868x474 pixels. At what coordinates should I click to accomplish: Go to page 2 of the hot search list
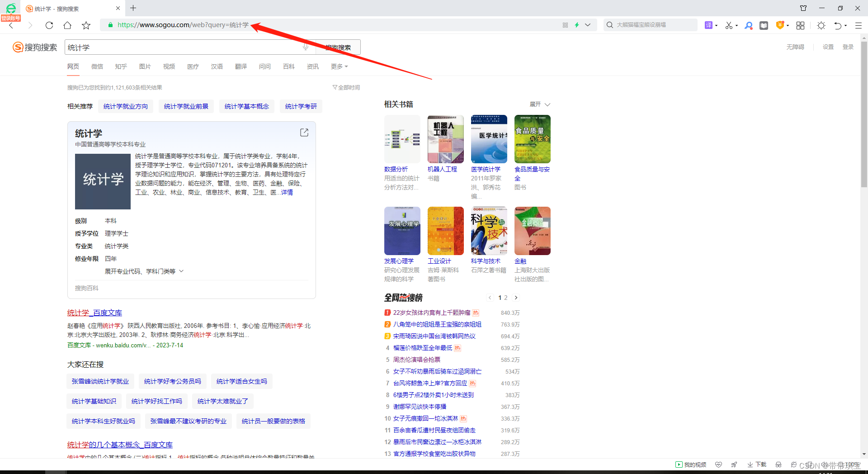[505, 298]
